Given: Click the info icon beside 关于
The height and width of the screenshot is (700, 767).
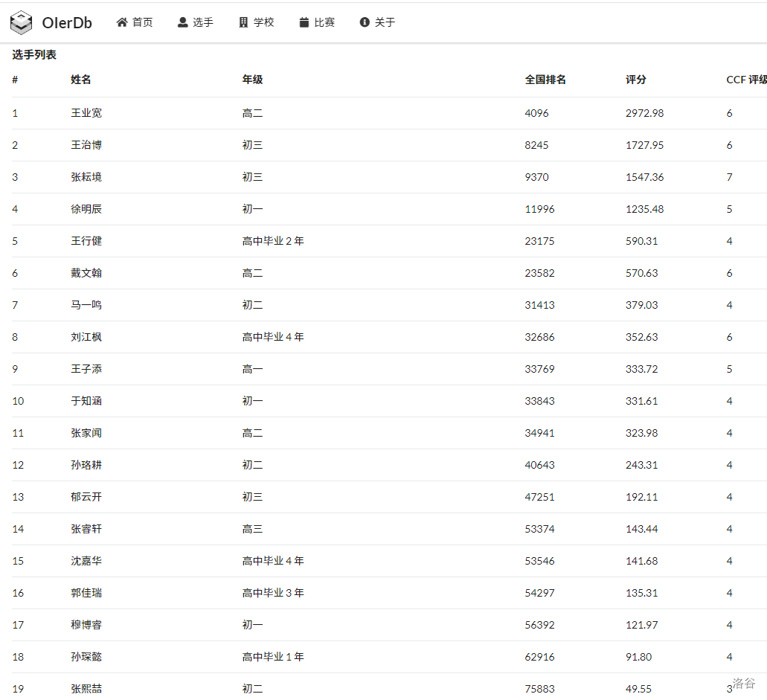Looking at the screenshot, I should [365, 22].
